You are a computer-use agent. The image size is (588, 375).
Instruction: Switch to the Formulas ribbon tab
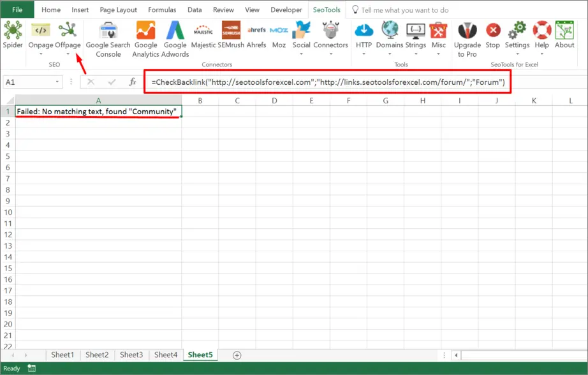[162, 10]
